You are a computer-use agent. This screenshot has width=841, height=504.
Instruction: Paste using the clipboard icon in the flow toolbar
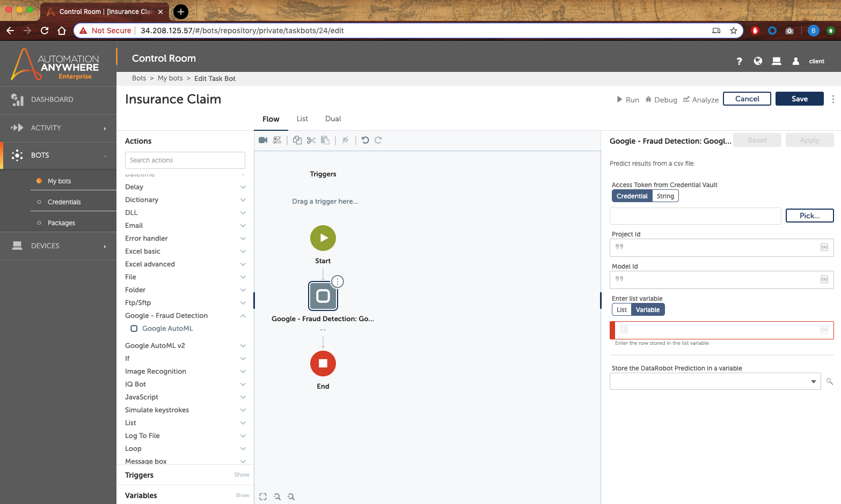coord(325,140)
